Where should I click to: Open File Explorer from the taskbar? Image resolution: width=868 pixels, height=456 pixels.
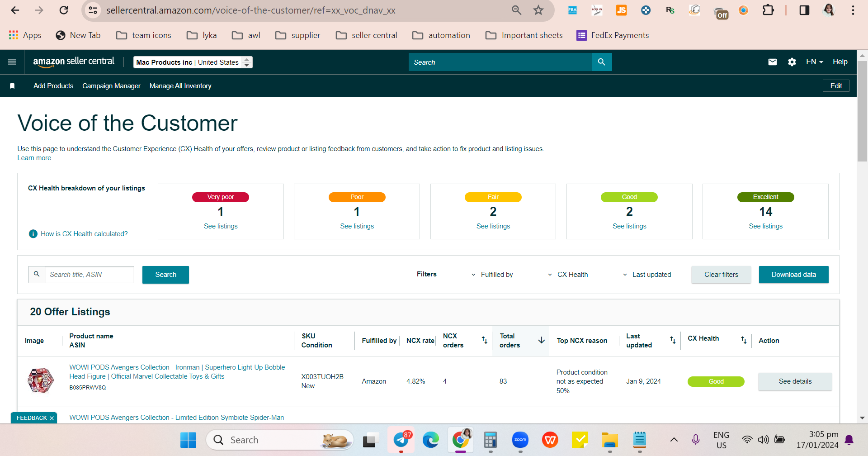[x=610, y=440]
